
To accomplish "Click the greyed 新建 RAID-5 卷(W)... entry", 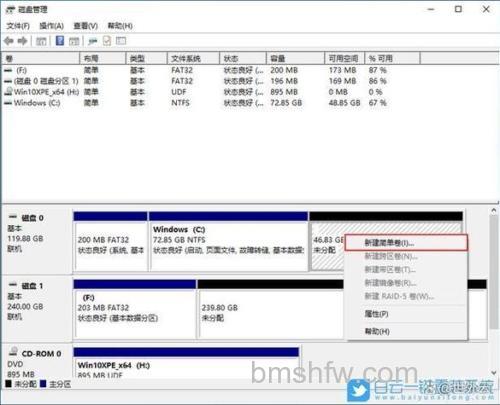I will coord(406,296).
